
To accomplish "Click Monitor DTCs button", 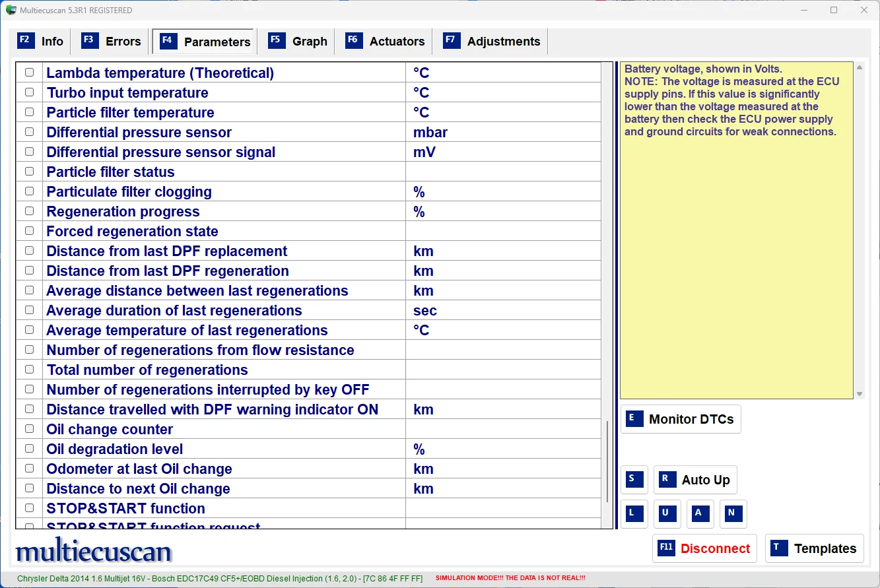I will 681,419.
